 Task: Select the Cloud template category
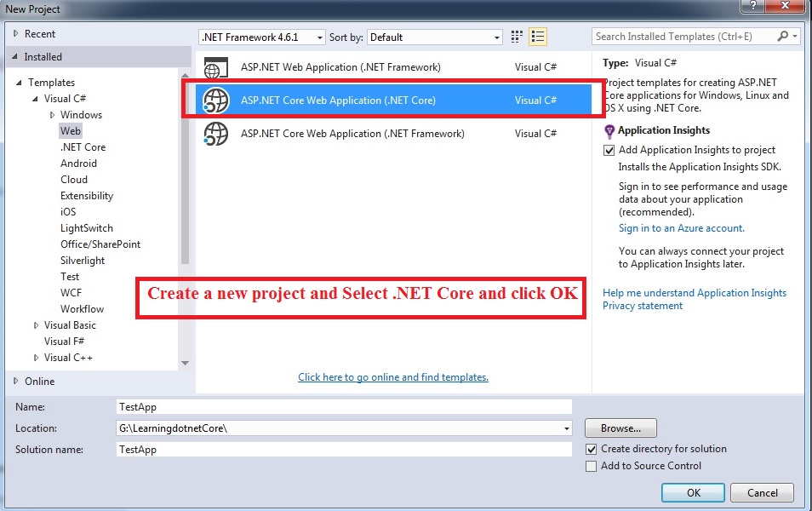tap(74, 180)
